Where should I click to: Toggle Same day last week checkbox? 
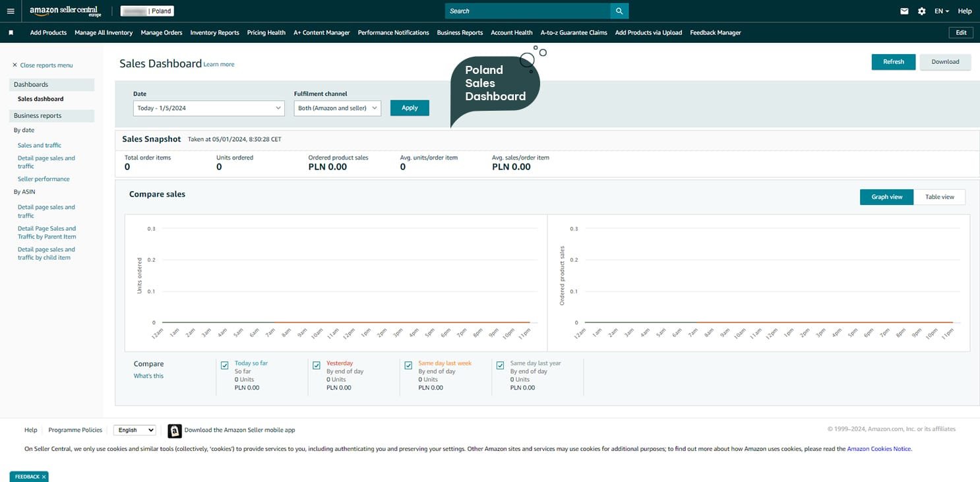point(408,365)
